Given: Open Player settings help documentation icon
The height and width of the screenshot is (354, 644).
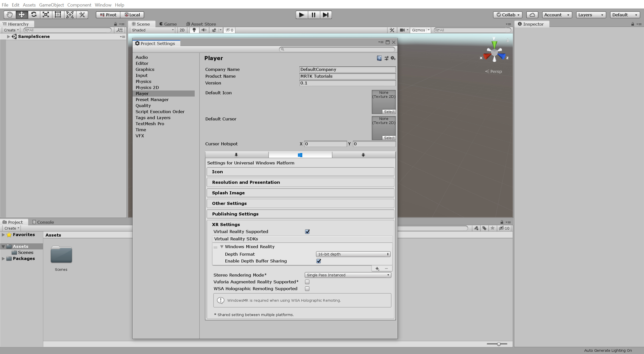Looking at the screenshot, I should point(379,58).
